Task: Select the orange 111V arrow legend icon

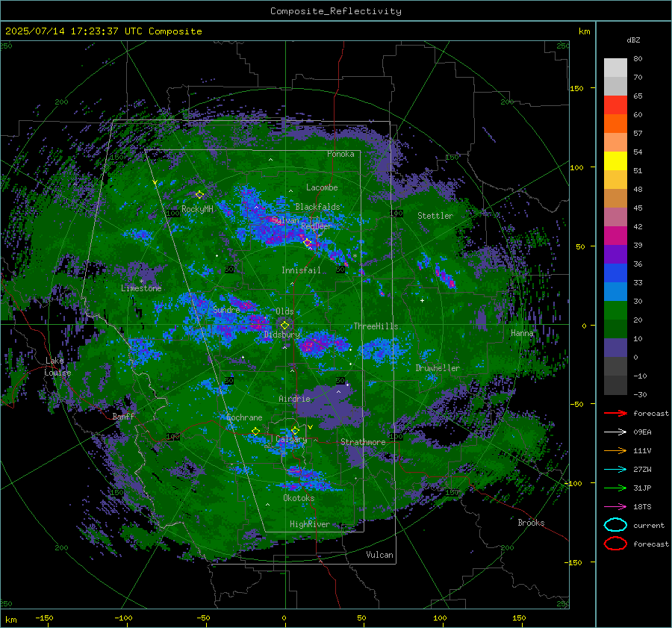Action: click(x=615, y=450)
